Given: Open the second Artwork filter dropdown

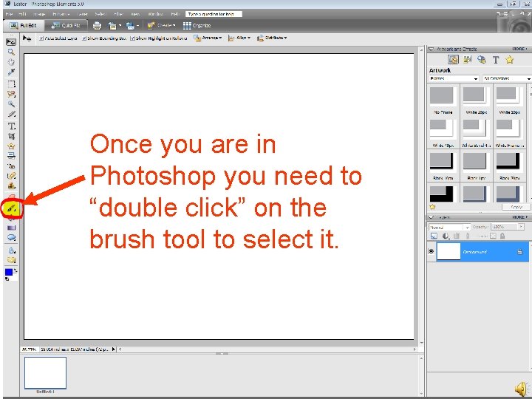Looking at the screenshot, I should tap(507, 78).
